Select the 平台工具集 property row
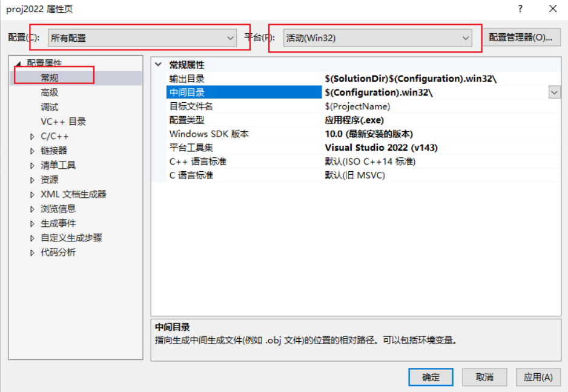 coord(363,148)
